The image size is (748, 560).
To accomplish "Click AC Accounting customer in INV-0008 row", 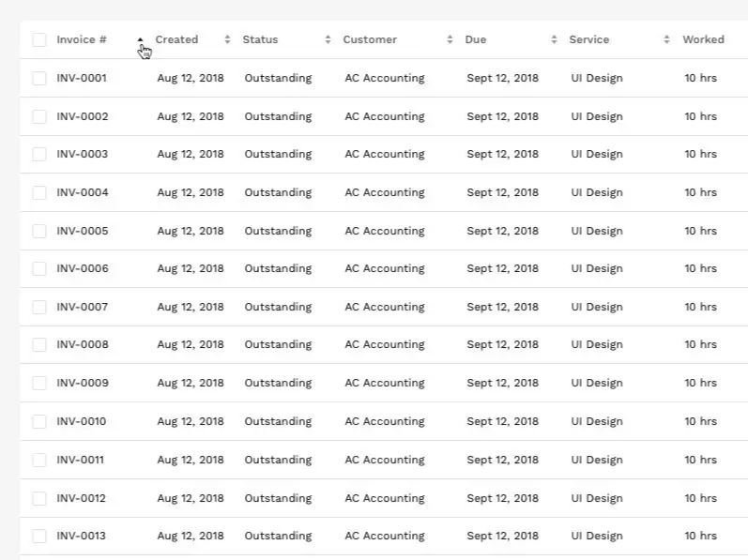I will [x=385, y=345].
